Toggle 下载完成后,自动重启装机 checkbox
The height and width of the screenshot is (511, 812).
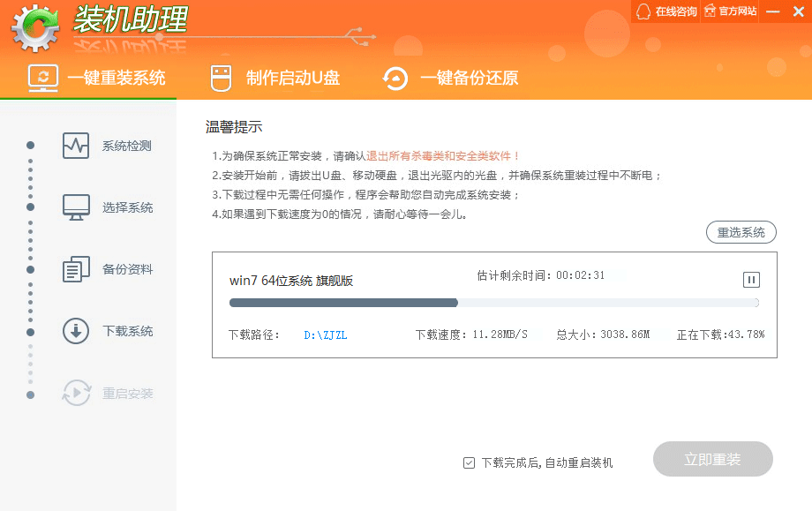click(469, 462)
